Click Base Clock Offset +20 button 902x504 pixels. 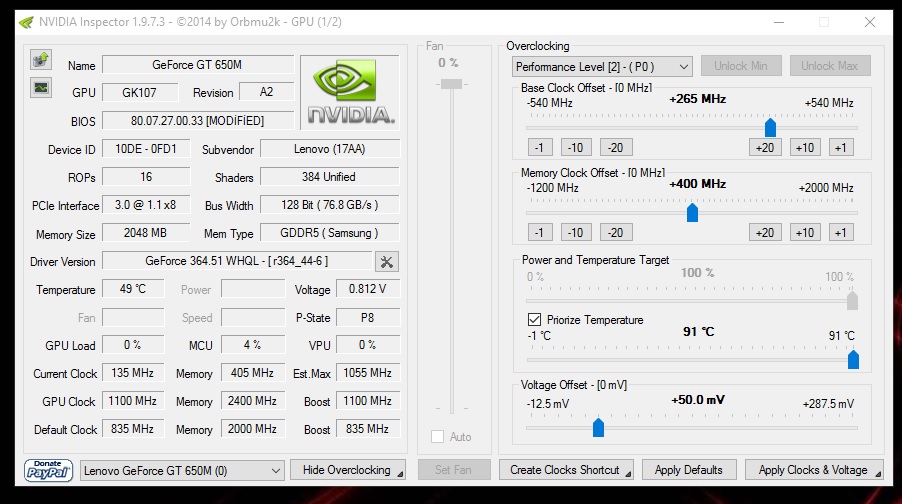coord(765,148)
